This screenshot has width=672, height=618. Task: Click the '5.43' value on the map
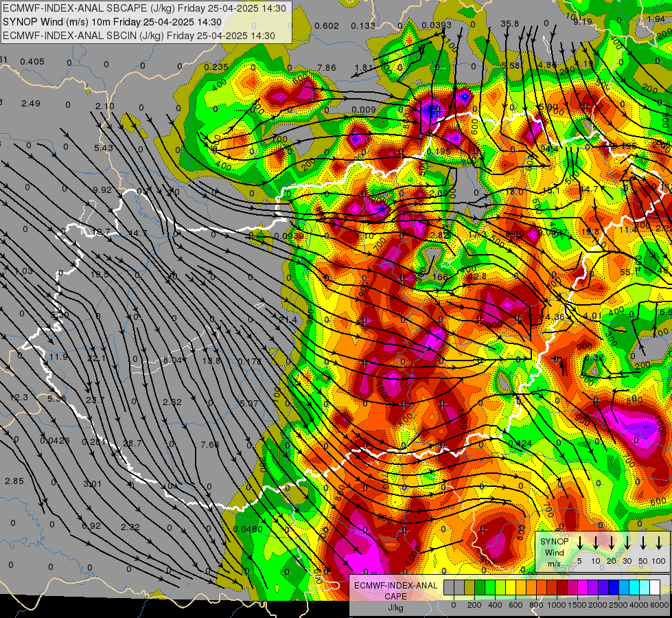coord(104,148)
